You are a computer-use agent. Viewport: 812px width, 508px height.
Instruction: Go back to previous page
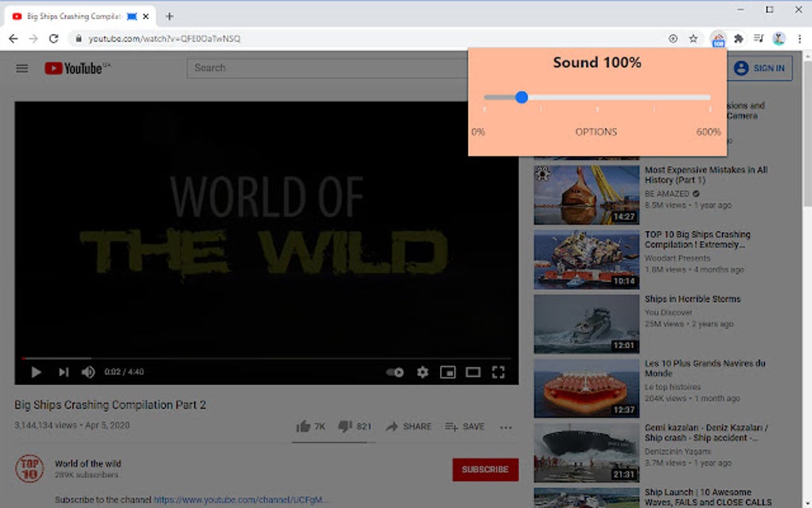point(14,38)
